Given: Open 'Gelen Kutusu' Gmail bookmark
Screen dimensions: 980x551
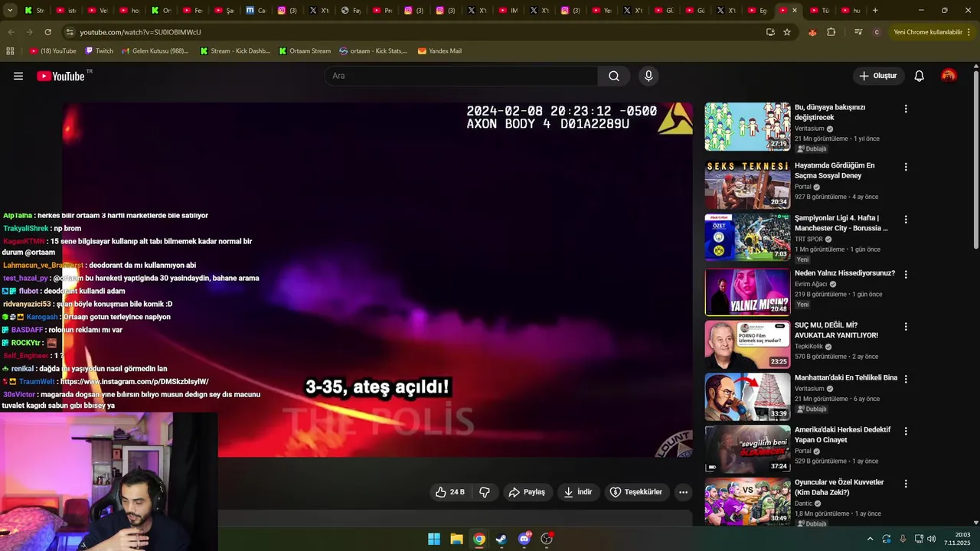Looking at the screenshot, I should point(155,51).
